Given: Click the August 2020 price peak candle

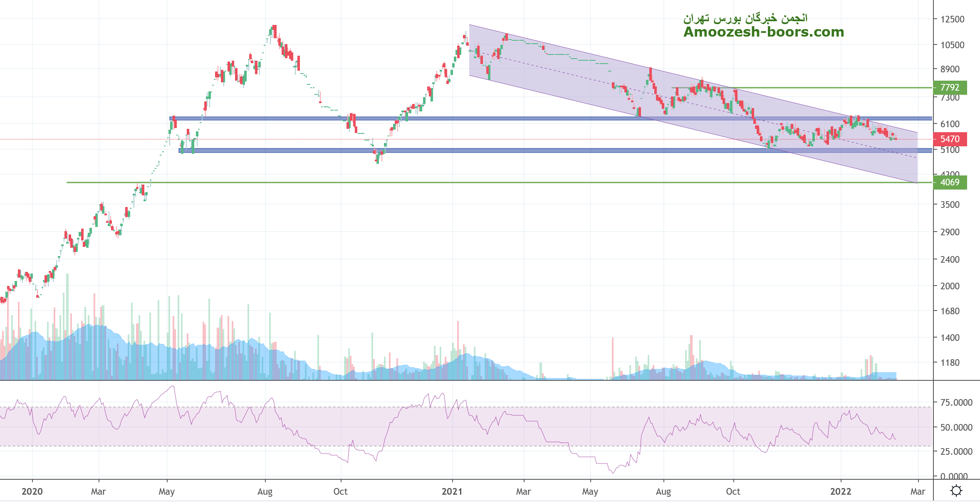Looking at the screenshot, I should tap(274, 31).
